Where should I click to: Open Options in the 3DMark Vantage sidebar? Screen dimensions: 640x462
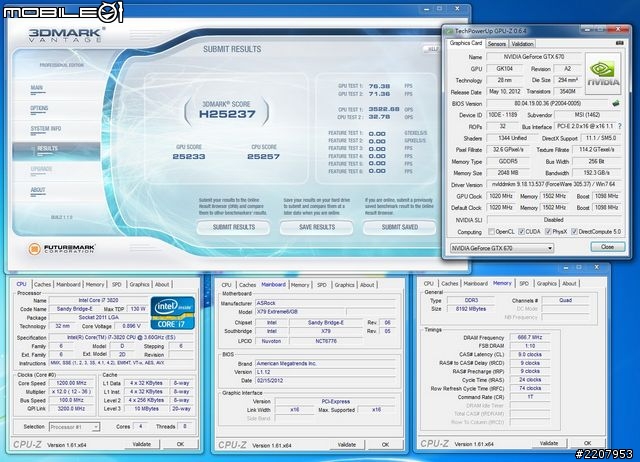39,108
